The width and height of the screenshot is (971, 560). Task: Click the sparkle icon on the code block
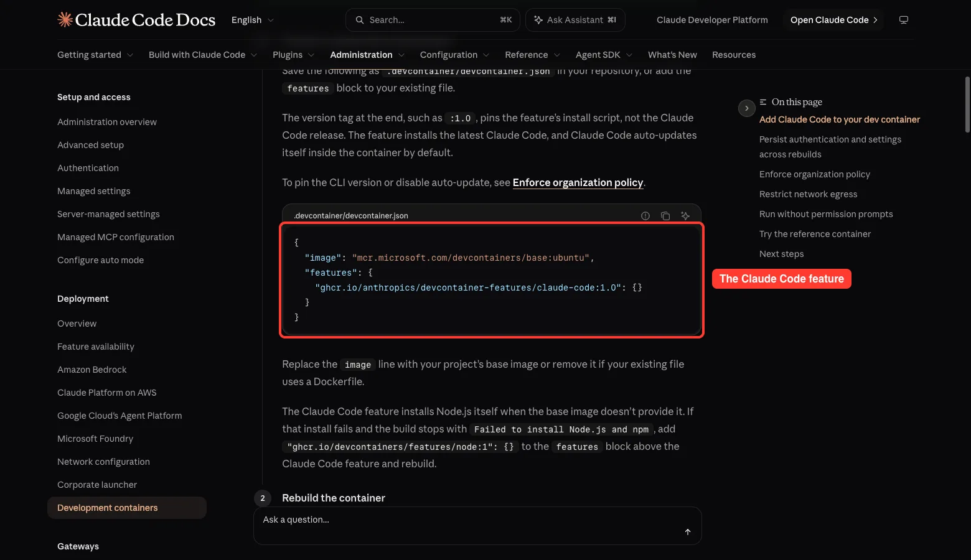(x=685, y=216)
